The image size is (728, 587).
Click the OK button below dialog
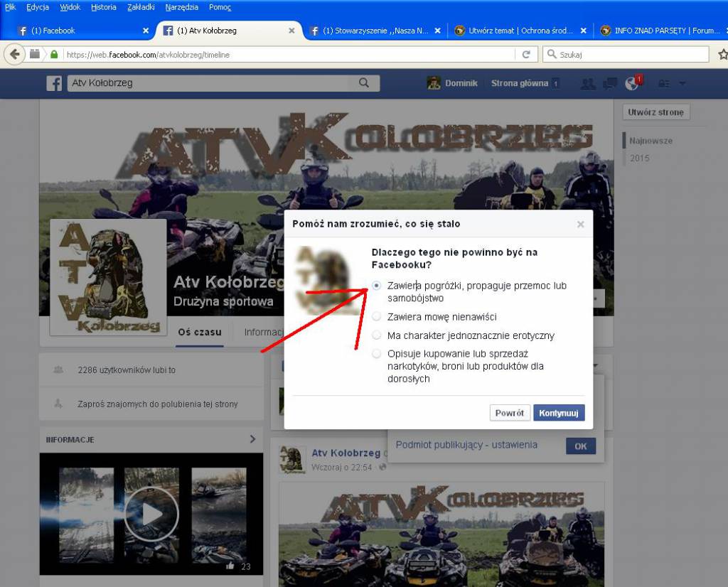pos(580,446)
